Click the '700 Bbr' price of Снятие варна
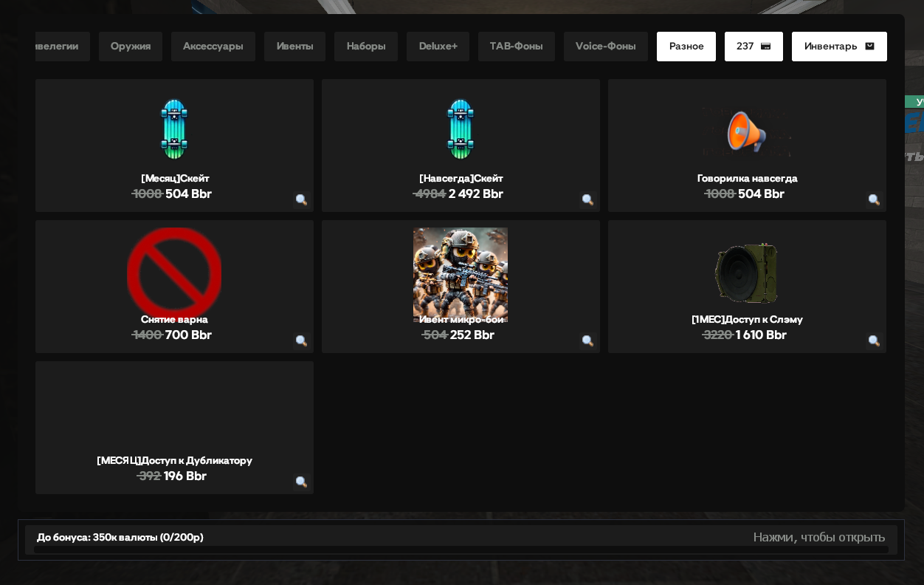The image size is (924, 585). 188,335
